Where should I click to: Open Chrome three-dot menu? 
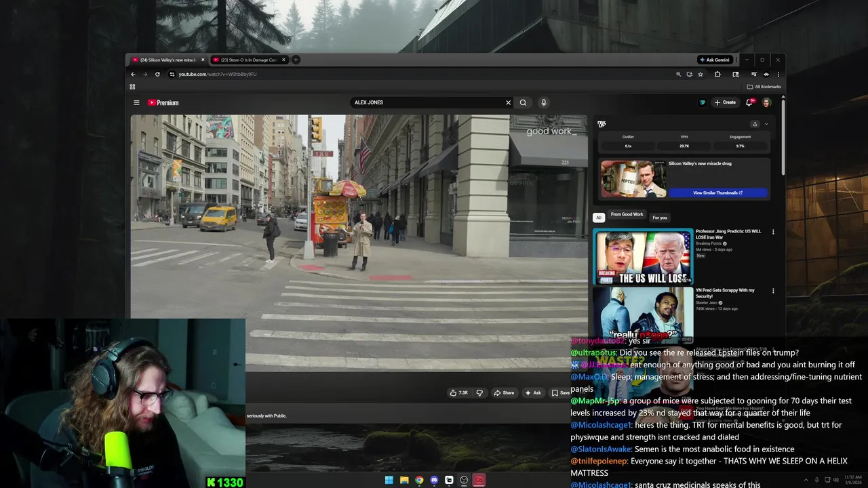click(x=778, y=74)
